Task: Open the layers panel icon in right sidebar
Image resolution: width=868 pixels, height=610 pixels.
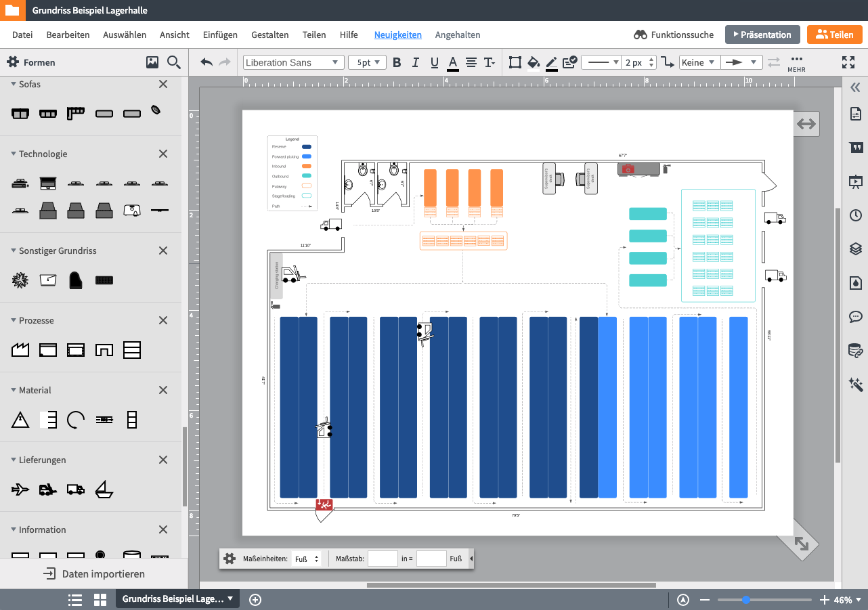Action: (856, 249)
